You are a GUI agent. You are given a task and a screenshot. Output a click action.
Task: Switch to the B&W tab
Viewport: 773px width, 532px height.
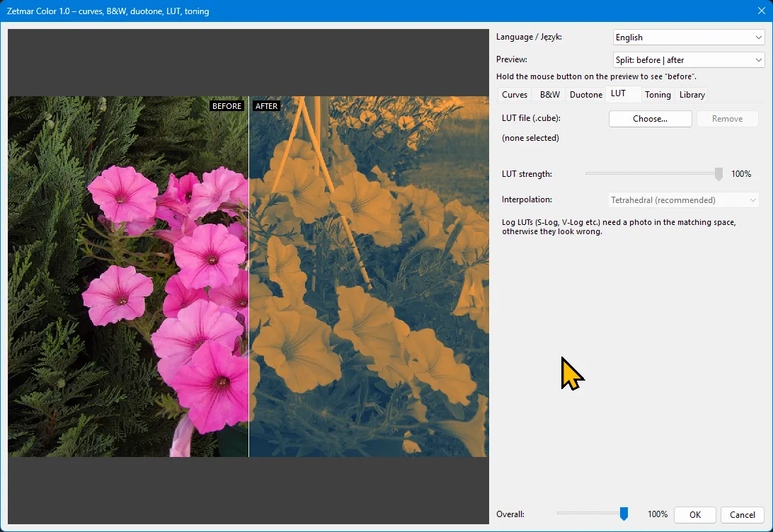[x=550, y=95]
